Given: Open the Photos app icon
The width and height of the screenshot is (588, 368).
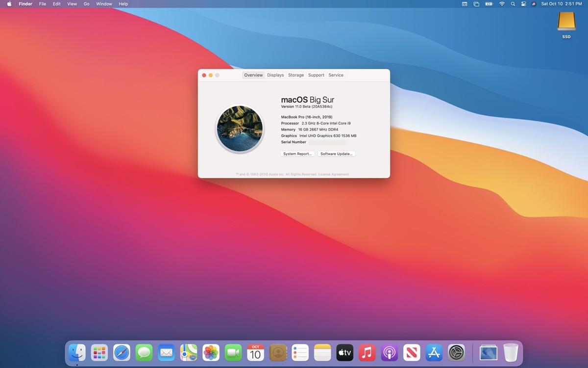Looking at the screenshot, I should click(211, 352).
